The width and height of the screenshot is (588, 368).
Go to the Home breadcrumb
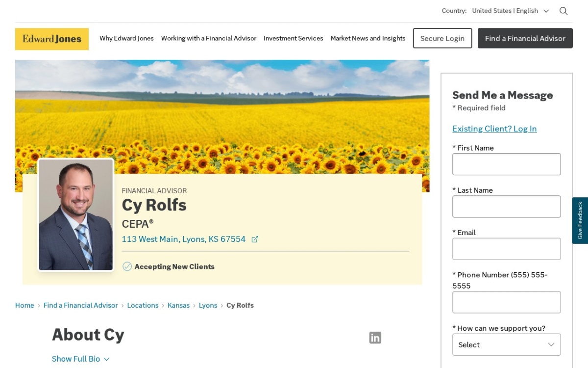pyautogui.click(x=24, y=305)
